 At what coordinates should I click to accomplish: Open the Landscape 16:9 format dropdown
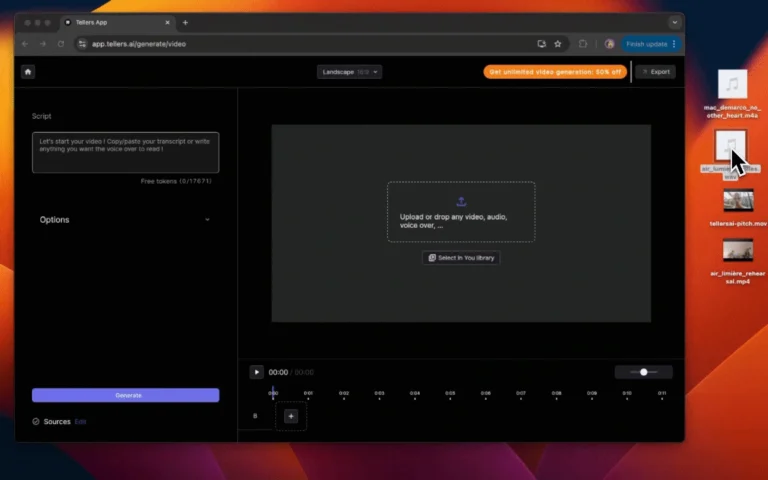click(x=349, y=72)
